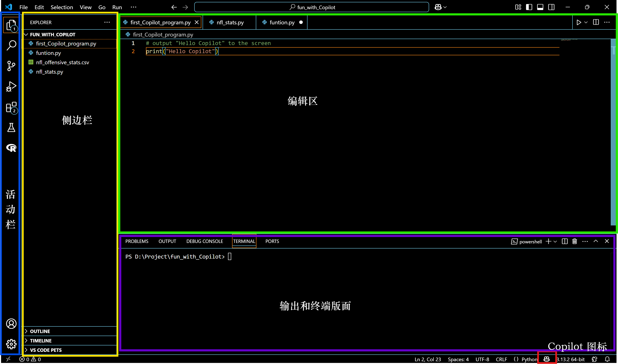618x364 pixels.
Task: Toggle the bottom panel layout button
Action: tap(540, 7)
